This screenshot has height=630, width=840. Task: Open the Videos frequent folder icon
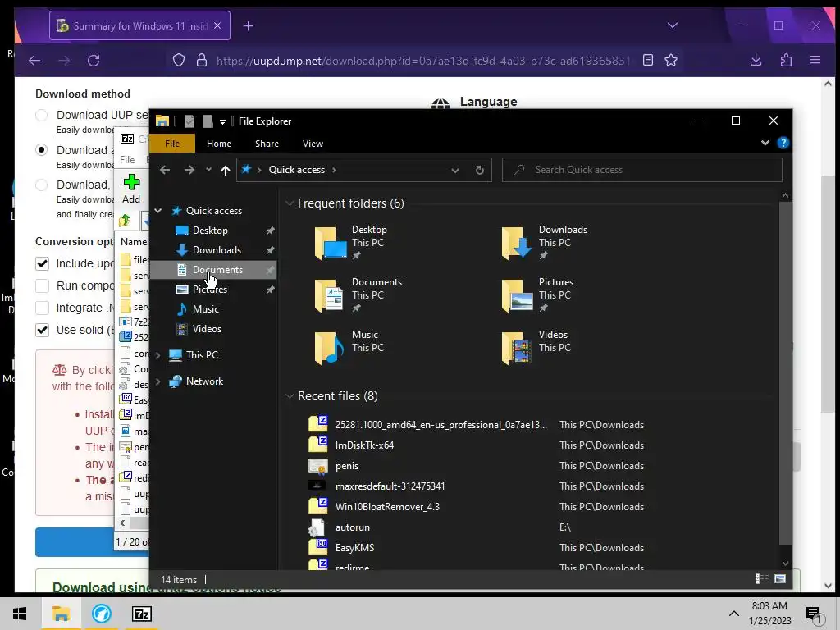[x=518, y=348]
